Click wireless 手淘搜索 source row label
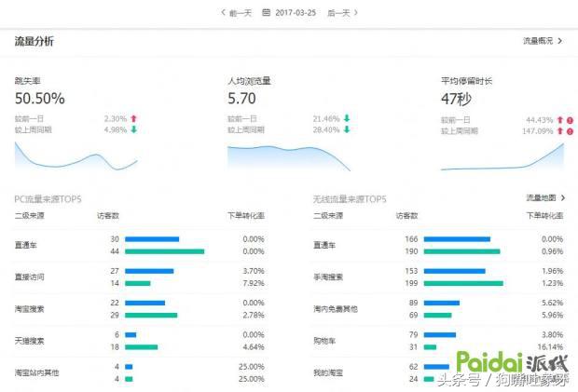The width and height of the screenshot is (578, 392). [328, 277]
